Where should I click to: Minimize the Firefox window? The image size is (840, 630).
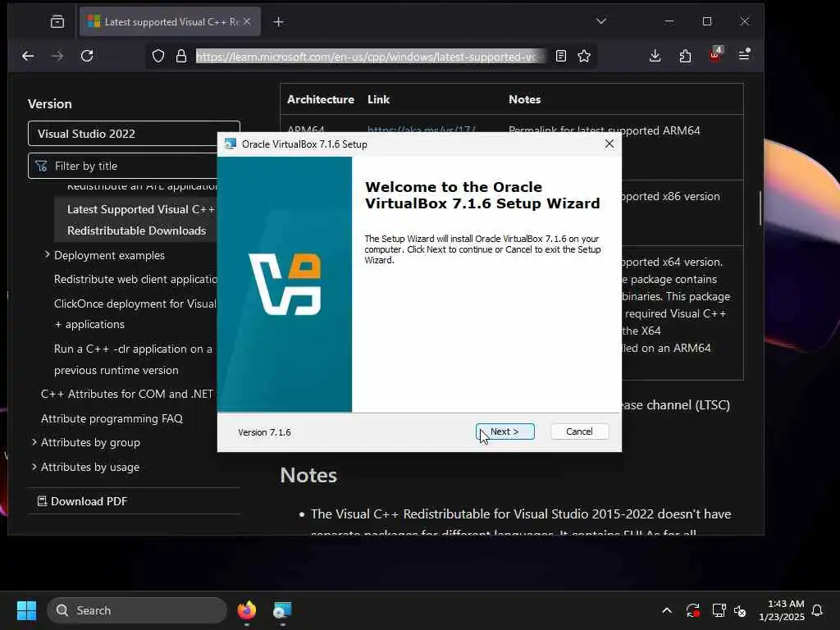[669, 21]
